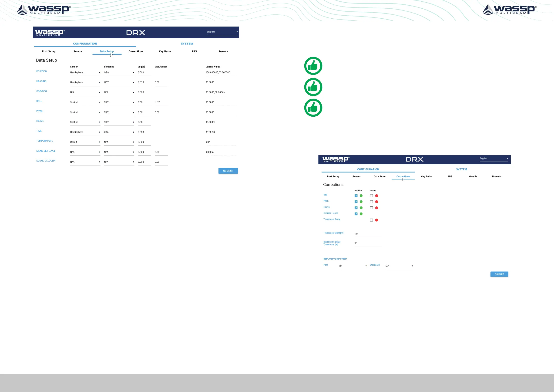Click the green status dot beside Roll Enabled

click(361, 196)
